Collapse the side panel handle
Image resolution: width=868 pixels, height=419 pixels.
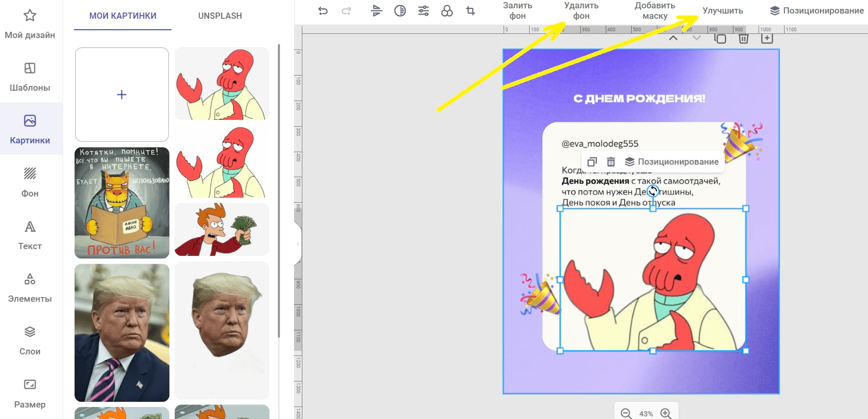coord(298,243)
